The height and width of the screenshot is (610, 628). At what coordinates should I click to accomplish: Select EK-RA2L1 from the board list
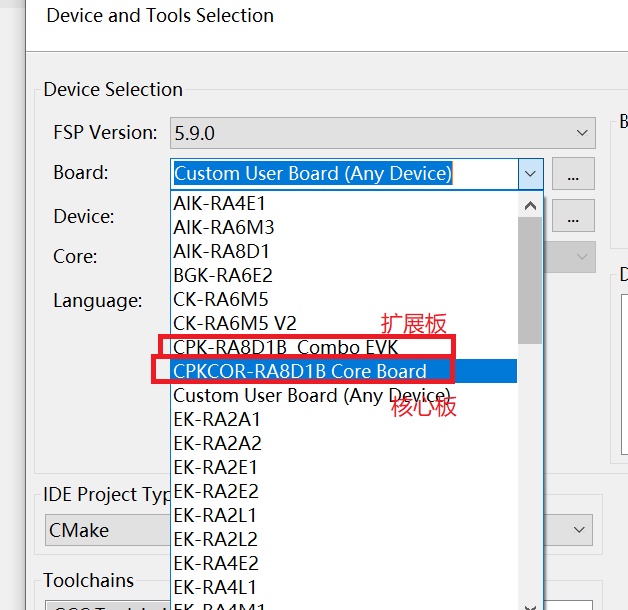[x=344, y=515]
